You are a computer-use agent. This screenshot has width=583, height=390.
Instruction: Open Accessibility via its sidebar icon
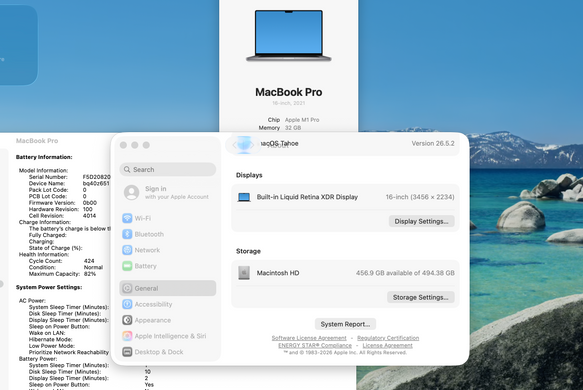(127, 304)
